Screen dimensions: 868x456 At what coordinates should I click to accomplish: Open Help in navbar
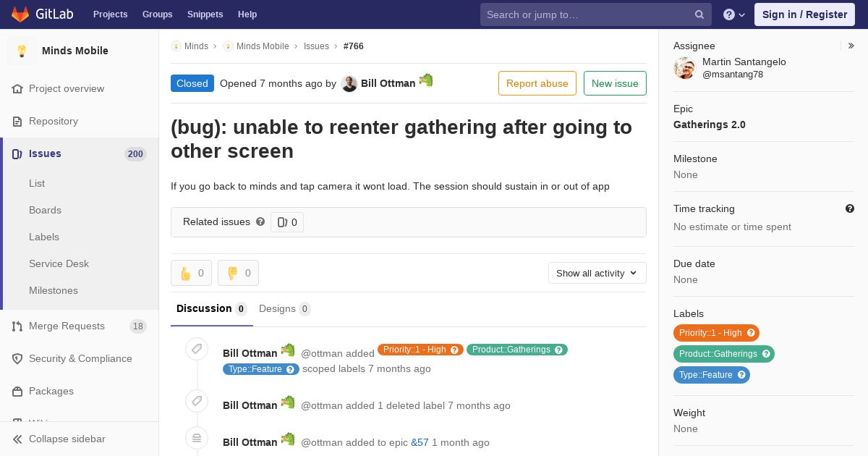247,14
